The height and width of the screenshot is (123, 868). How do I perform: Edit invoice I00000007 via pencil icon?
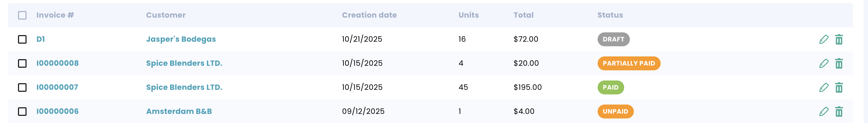point(823,87)
